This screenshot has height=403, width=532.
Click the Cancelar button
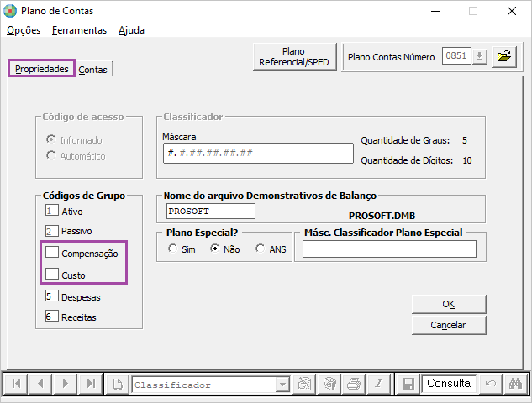pyautogui.click(x=449, y=325)
